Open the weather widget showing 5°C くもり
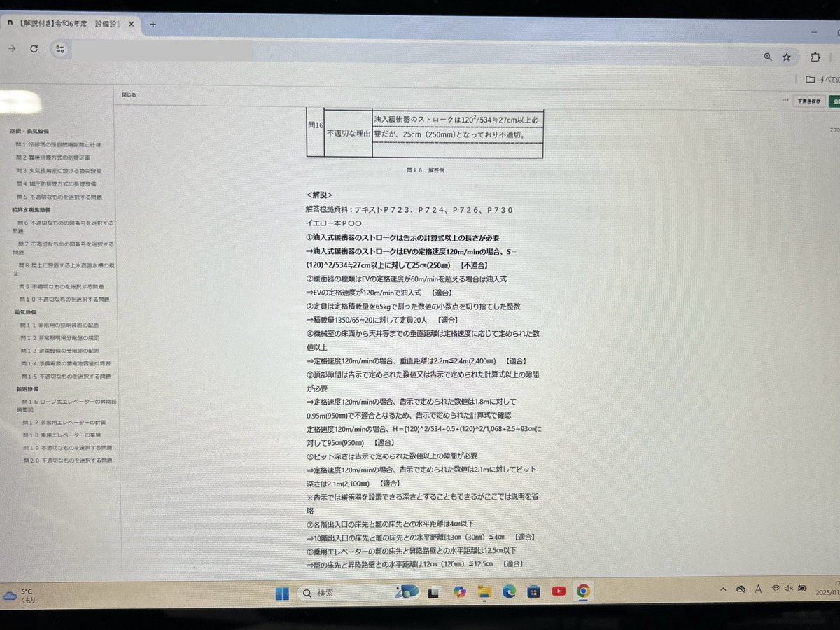 tap(20, 596)
